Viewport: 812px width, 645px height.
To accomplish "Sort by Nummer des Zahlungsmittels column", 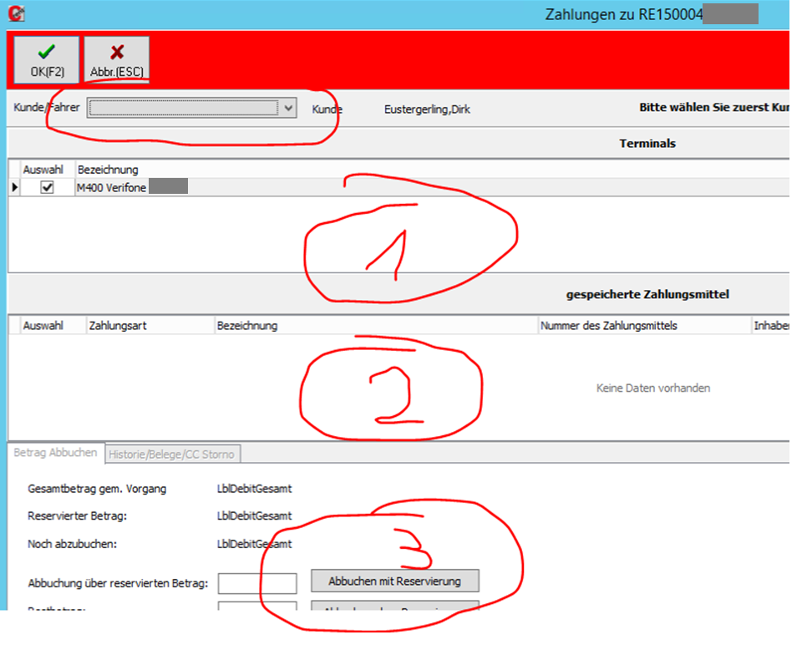I will 609,325.
